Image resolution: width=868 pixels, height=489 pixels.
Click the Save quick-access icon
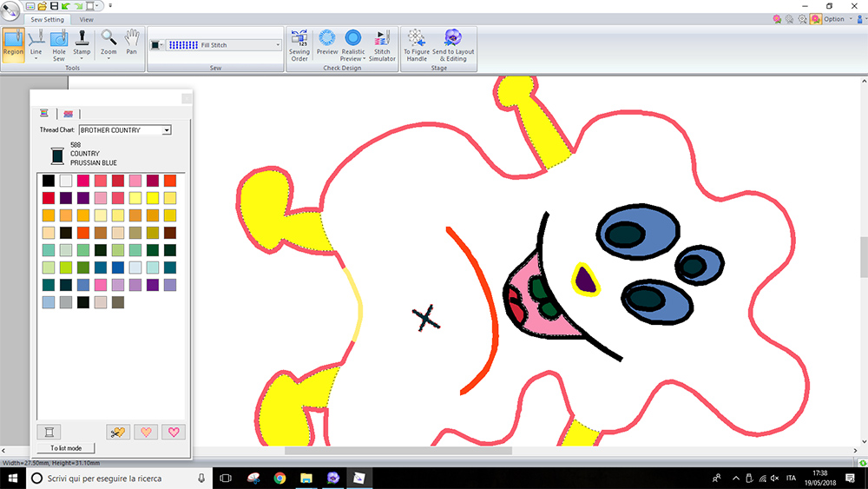(x=54, y=6)
